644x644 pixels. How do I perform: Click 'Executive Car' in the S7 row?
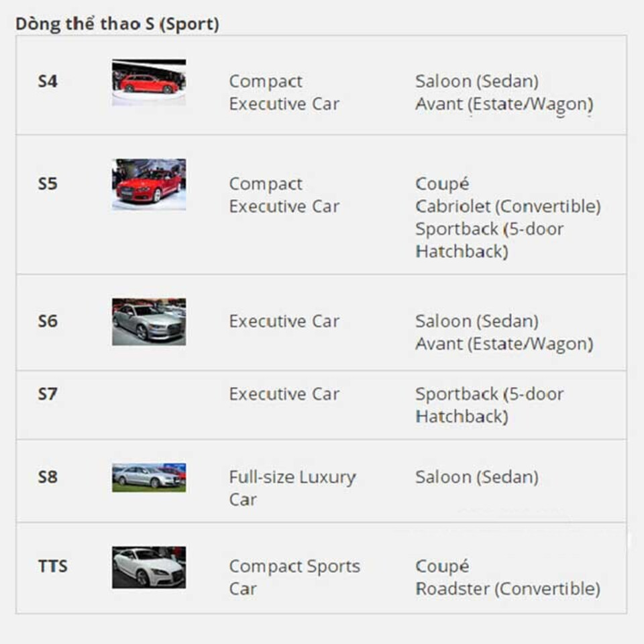click(284, 394)
